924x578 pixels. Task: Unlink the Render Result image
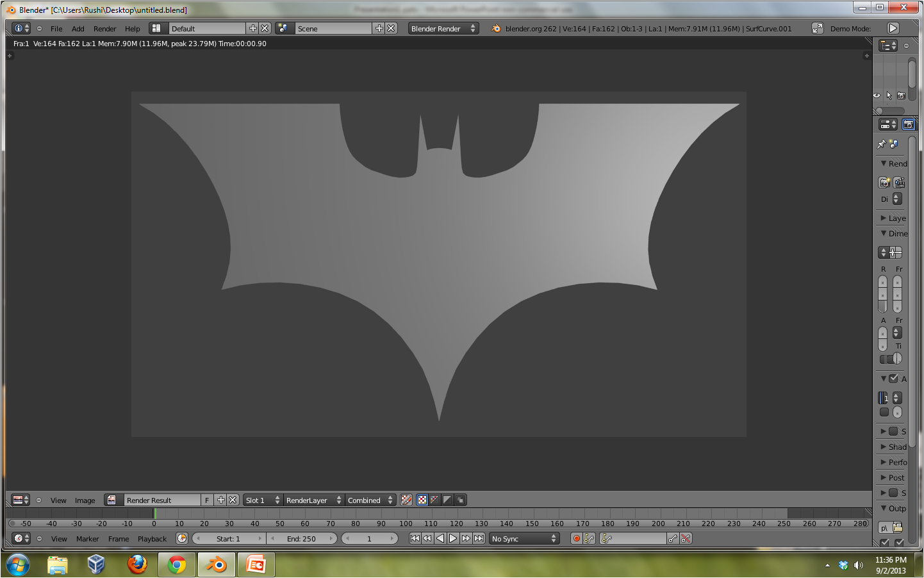233,500
